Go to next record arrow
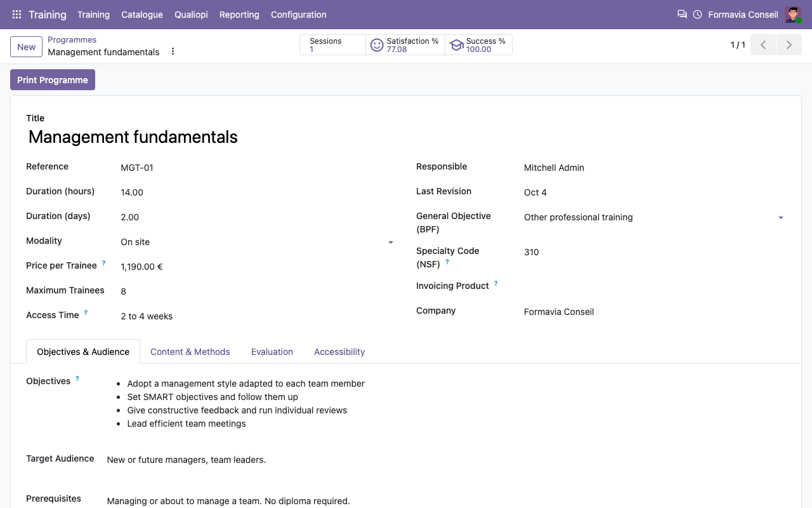 789,45
